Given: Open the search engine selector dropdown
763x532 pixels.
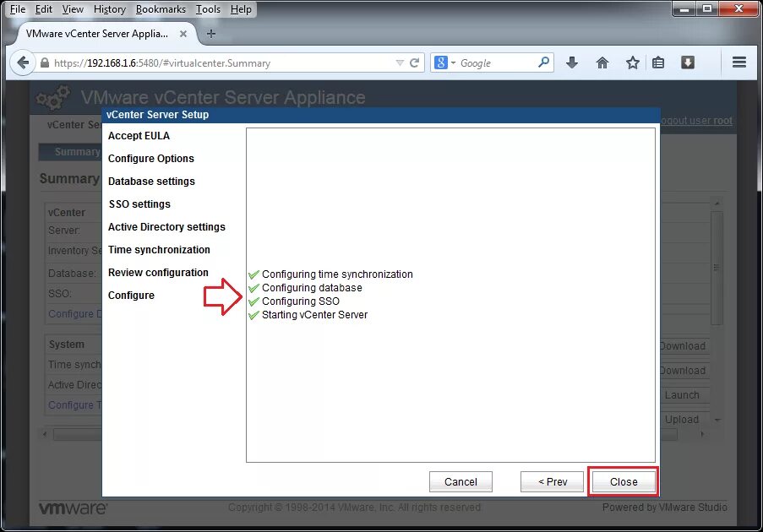Looking at the screenshot, I should pyautogui.click(x=452, y=62).
